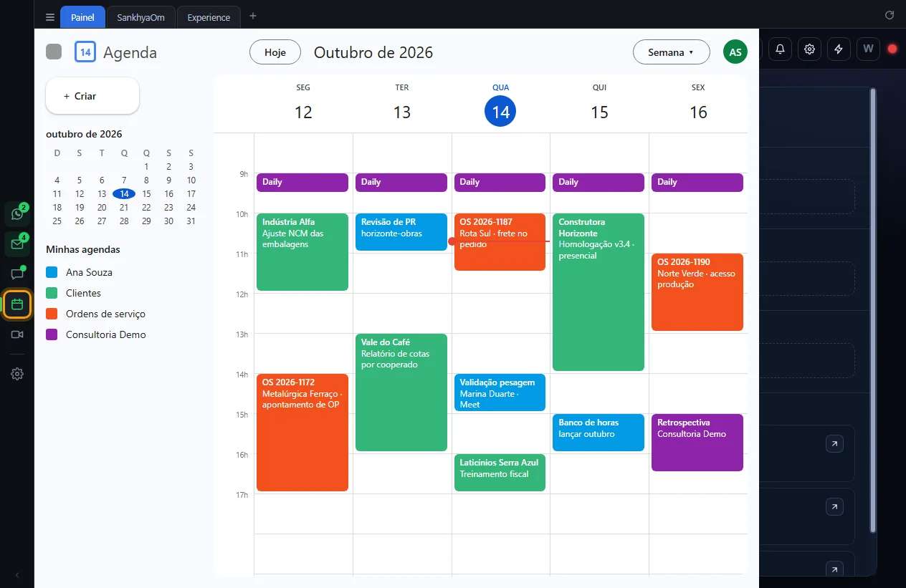Click the SEG 12 day header
This screenshot has height=588, width=906.
click(303, 104)
